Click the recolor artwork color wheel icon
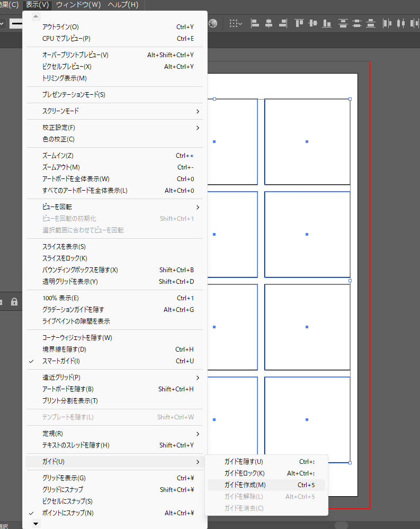The height and width of the screenshot is (529, 420). click(213, 23)
